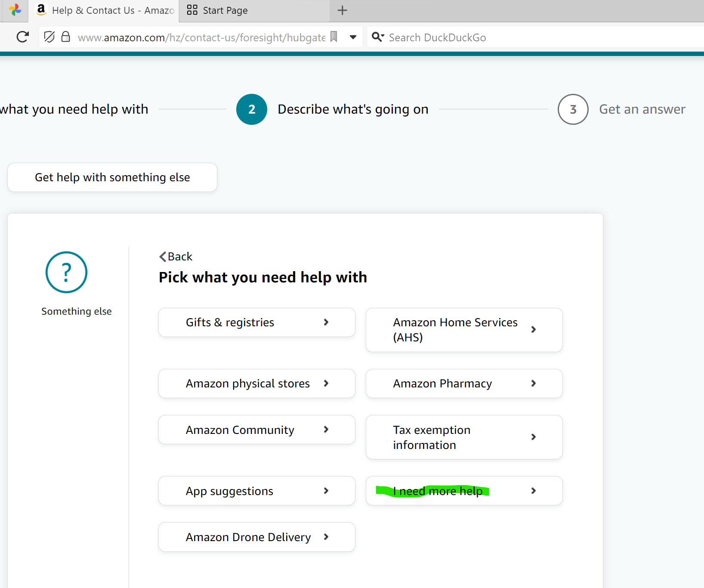Click the App suggestions chevron arrow
This screenshot has height=588, width=704.
click(326, 491)
